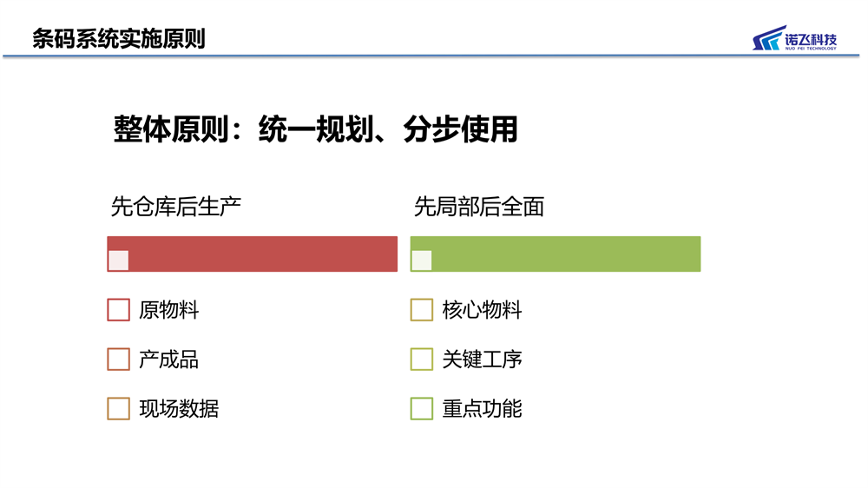Click the red 先仓库后生产 bar
This screenshot has height=488, width=868.
253,254
